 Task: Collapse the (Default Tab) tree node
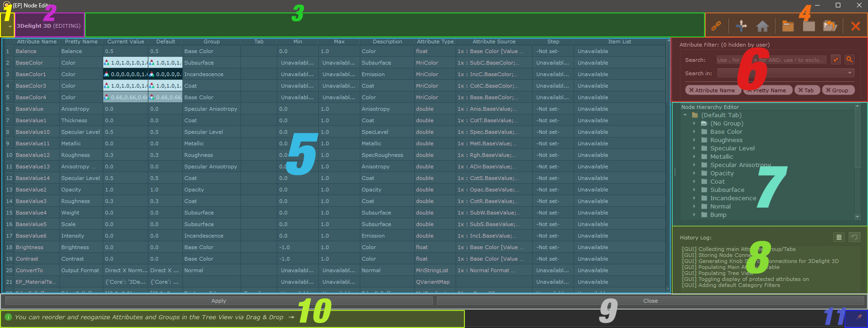click(685, 115)
